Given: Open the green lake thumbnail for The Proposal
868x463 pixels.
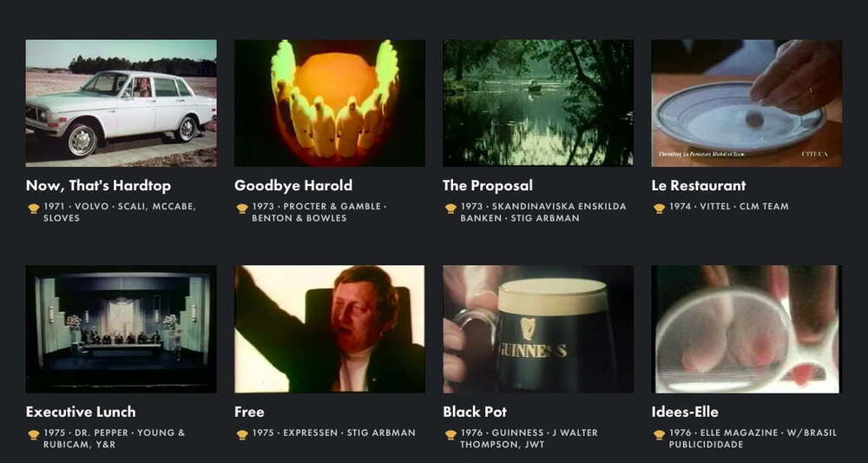Looking at the screenshot, I should coord(538,103).
